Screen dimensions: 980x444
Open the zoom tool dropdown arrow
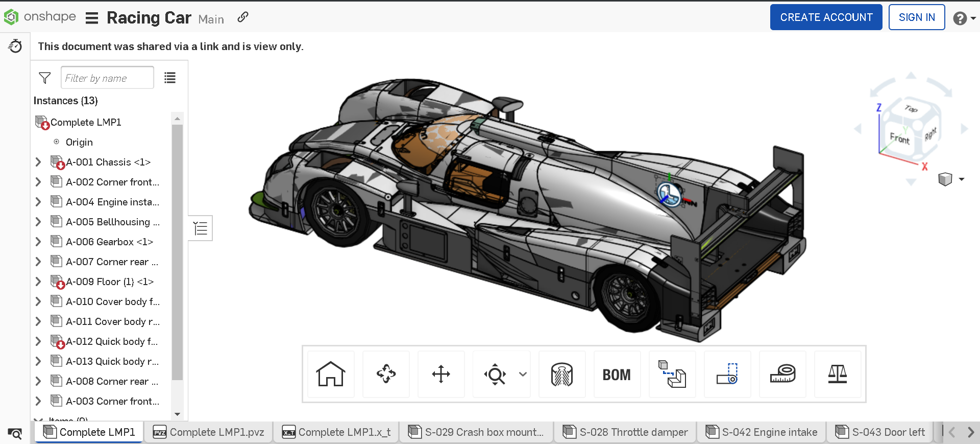(x=523, y=374)
